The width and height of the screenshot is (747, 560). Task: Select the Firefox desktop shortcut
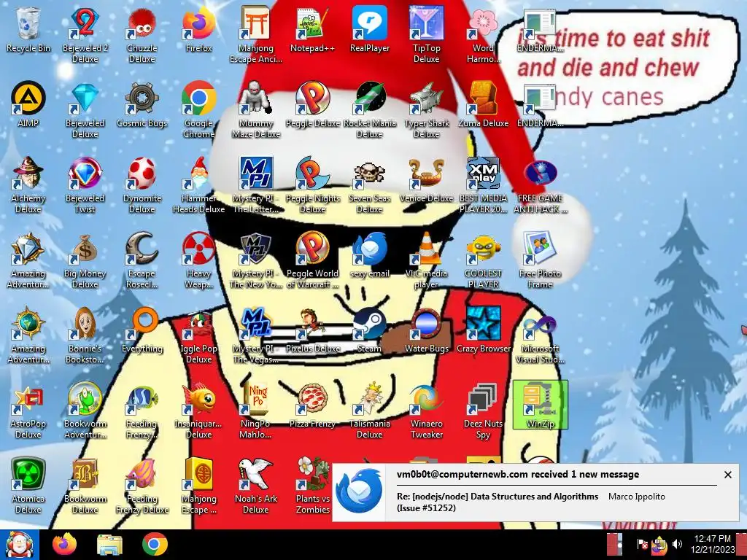(x=198, y=29)
